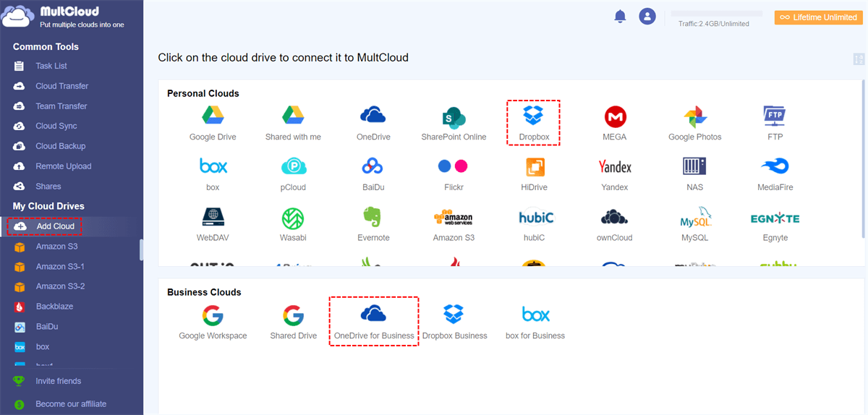Click Become our affiliate link
The image size is (868, 415).
point(71,404)
